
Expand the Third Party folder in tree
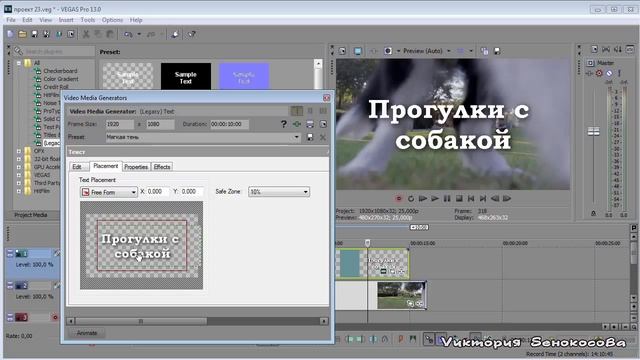point(19,183)
